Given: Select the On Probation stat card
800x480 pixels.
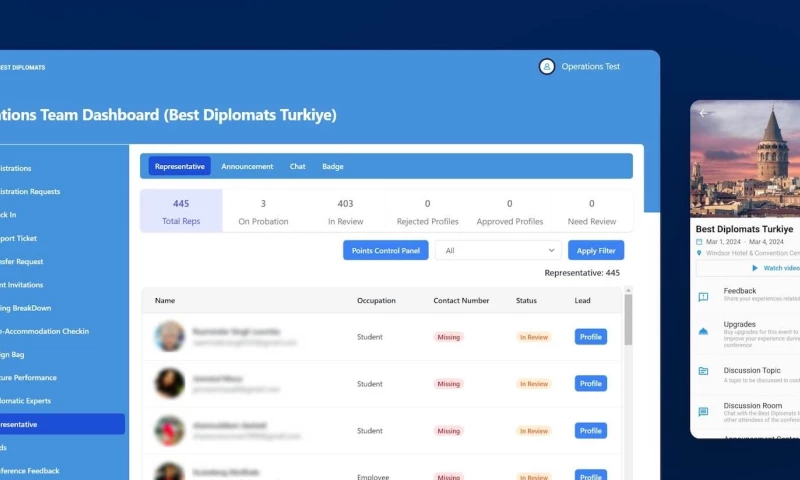Looking at the screenshot, I should point(263,211).
